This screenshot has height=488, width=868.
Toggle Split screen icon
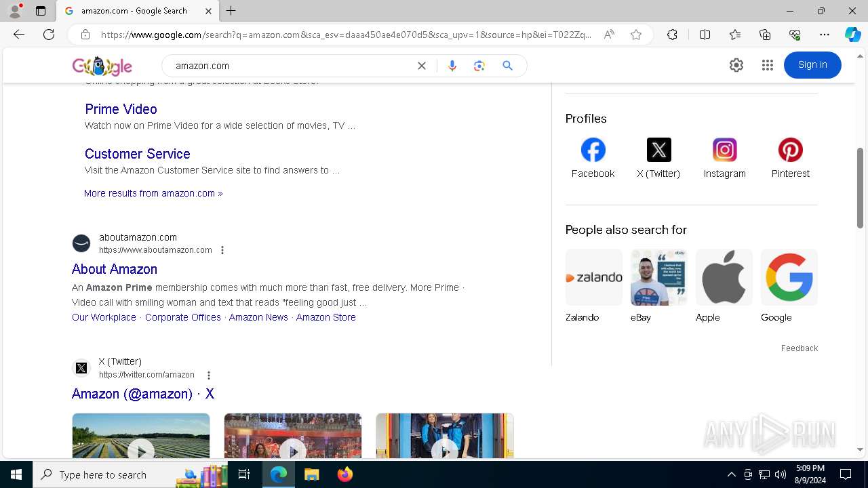click(x=705, y=35)
